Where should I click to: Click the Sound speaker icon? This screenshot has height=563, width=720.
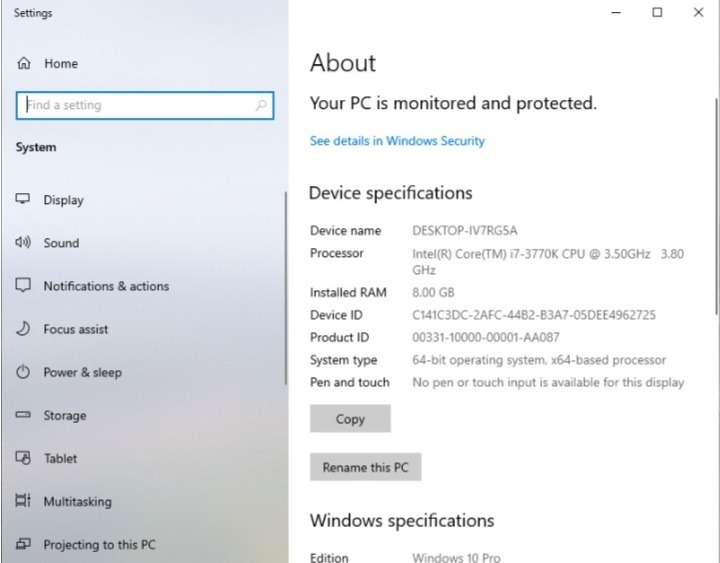(x=24, y=243)
